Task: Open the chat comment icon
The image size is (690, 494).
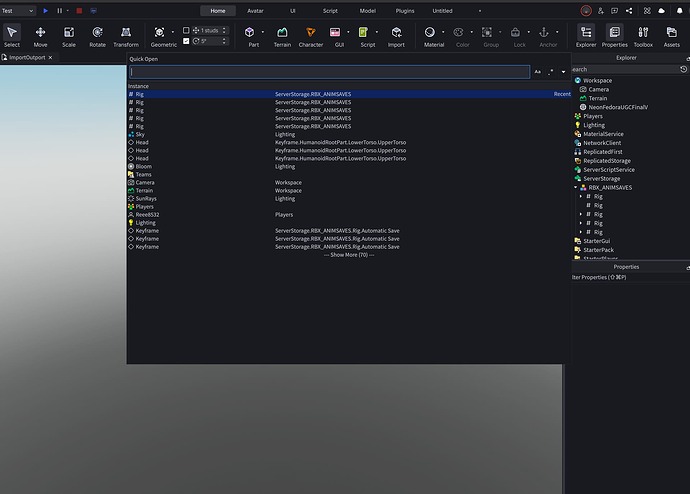Action: point(615,11)
